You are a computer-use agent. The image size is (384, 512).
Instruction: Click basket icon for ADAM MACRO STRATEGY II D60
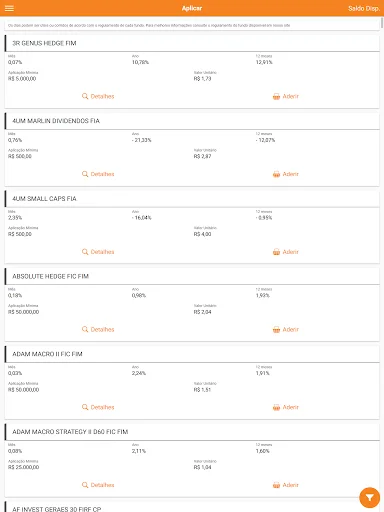pos(276,485)
